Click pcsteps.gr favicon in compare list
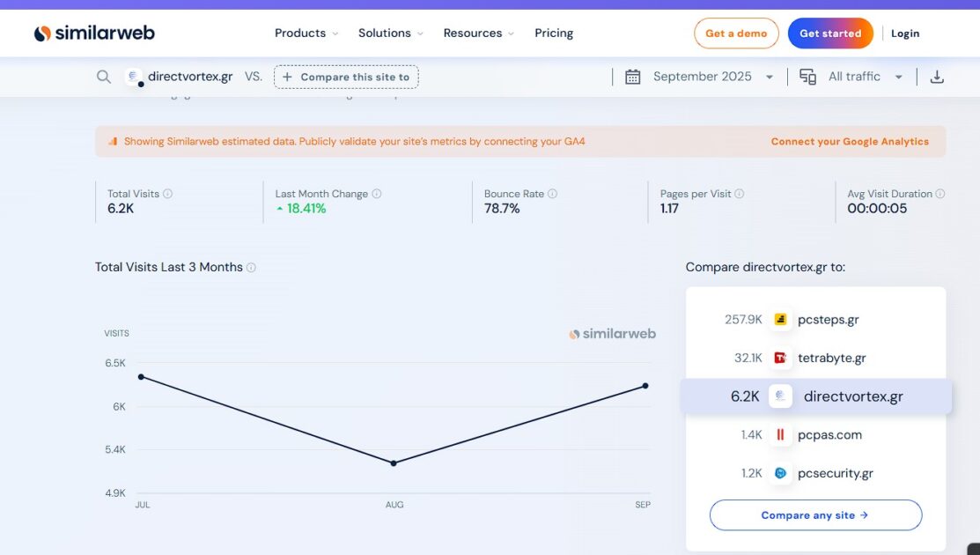980x555 pixels. (780, 320)
